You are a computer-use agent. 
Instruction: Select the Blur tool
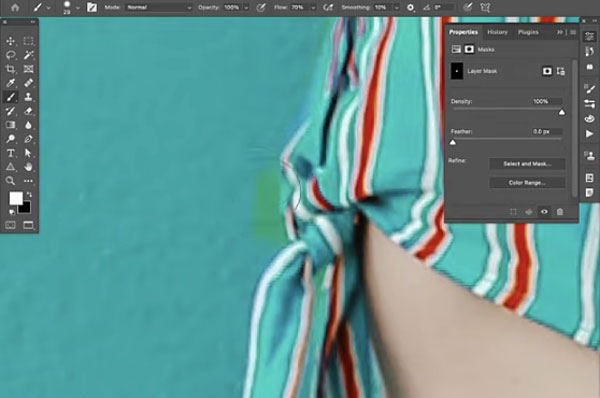(x=28, y=125)
